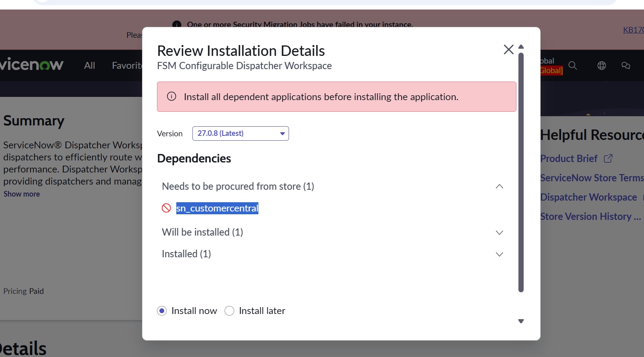
Task: Click the blocked icon beside sn_customercentral
Action: [166, 208]
